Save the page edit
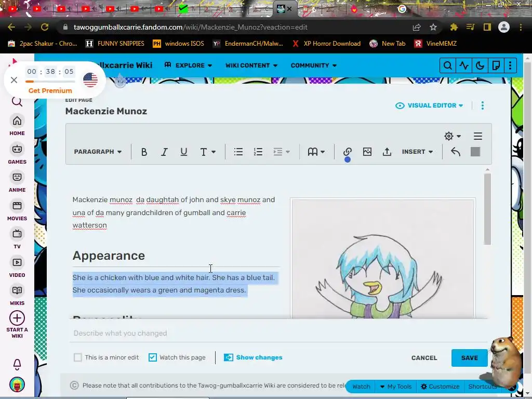The image size is (532, 399). coord(469,357)
